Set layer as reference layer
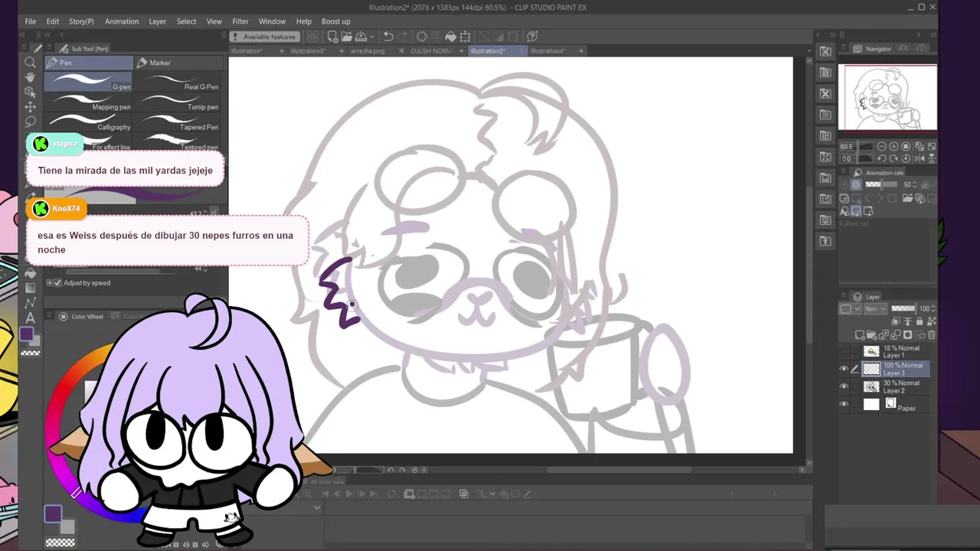 (x=906, y=322)
